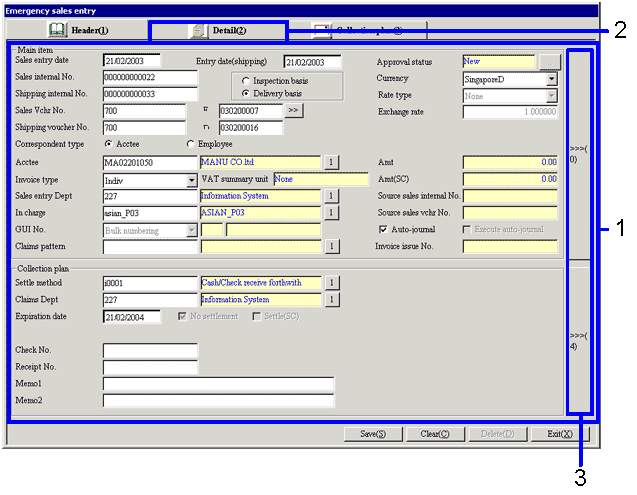Open the Currency dropdown
Screen dimensions: 637x495
pyautogui.click(x=551, y=79)
